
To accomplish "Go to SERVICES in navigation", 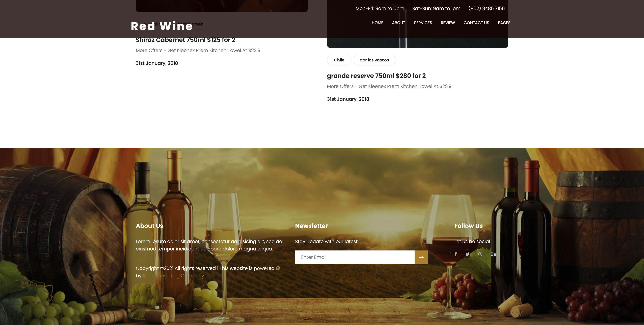I will coord(423,23).
